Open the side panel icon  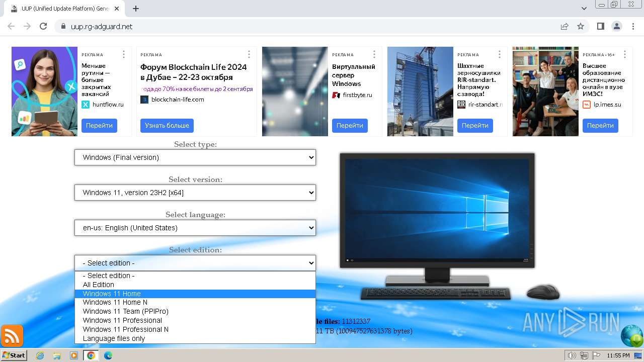600,26
